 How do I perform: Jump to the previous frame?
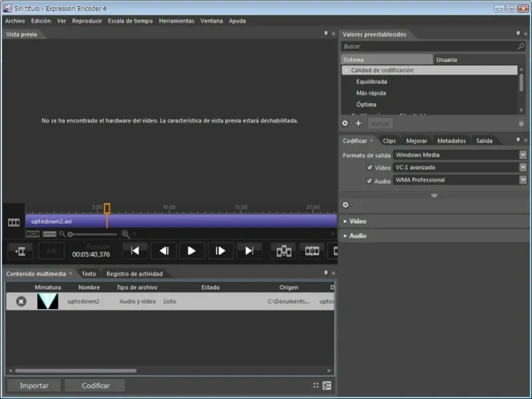(x=164, y=251)
